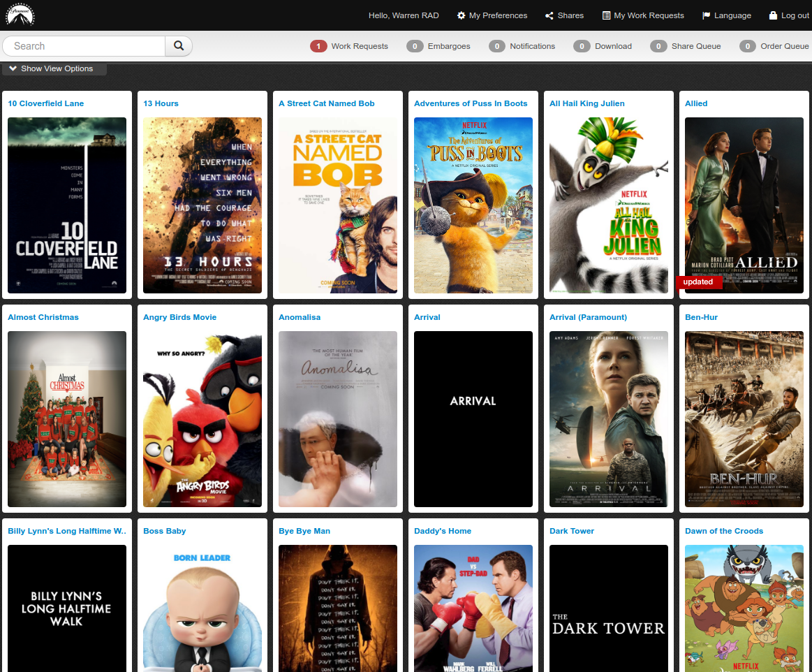The image size is (812, 672).
Task: Open 10 Cloverfield Lane title link
Action: (45, 103)
